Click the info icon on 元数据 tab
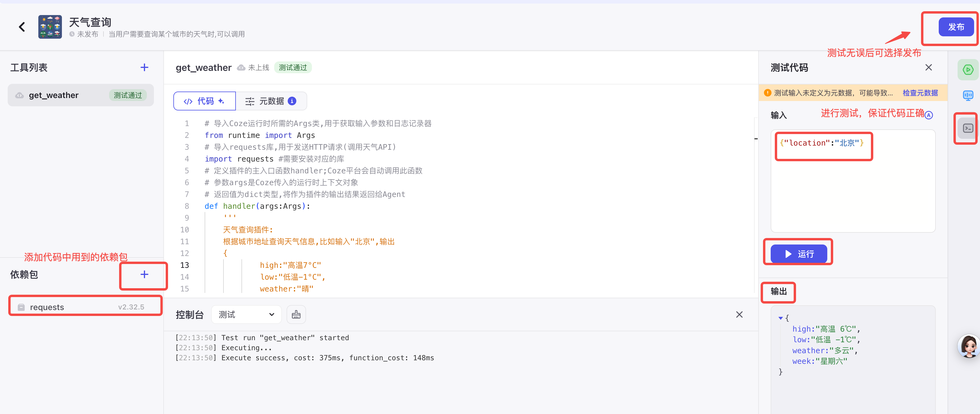Screen dimensions: 980x414 292,101
